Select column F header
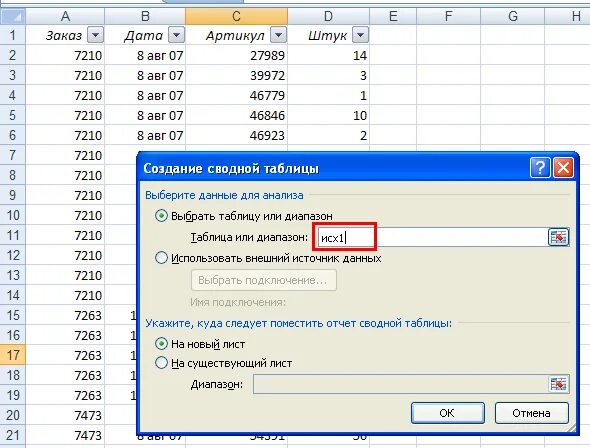The width and height of the screenshot is (590, 448). pyautogui.click(x=448, y=17)
